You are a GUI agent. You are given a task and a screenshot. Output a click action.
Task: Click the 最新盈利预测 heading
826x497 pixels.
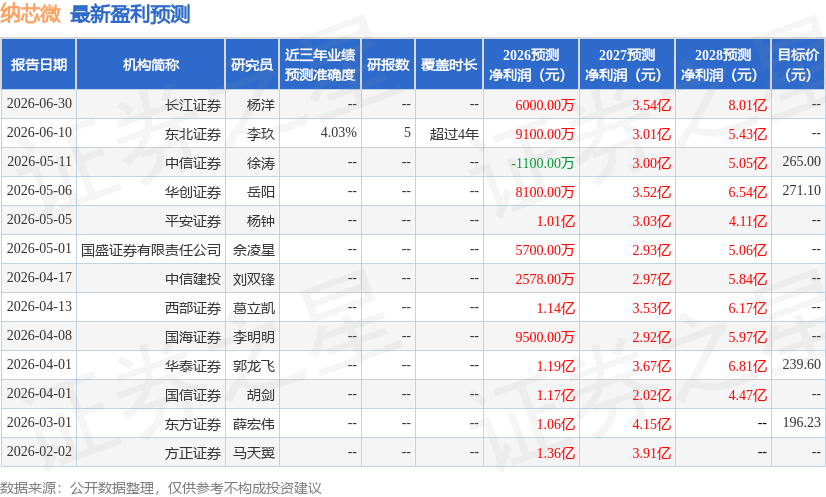coord(130,14)
